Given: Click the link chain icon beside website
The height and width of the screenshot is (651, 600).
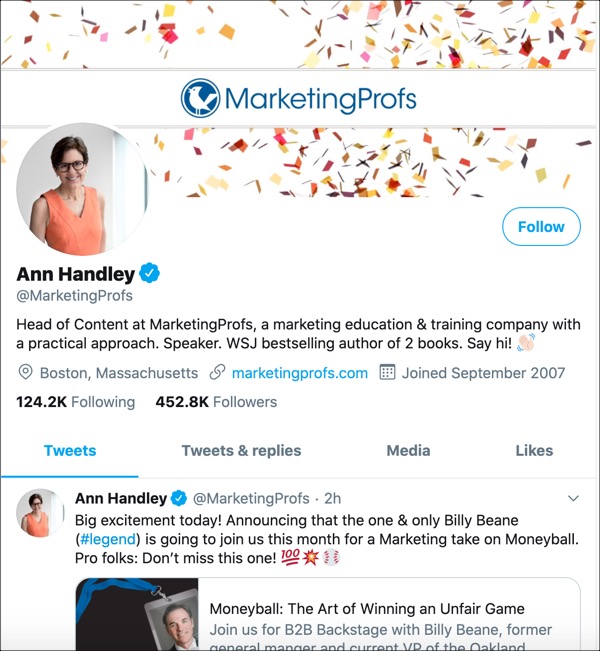Looking at the screenshot, I should tap(217, 373).
